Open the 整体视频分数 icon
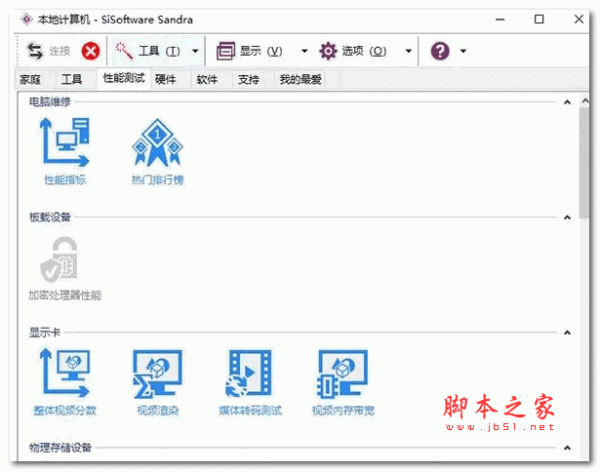Image resolution: width=600 pixels, height=472 pixels. [x=65, y=372]
